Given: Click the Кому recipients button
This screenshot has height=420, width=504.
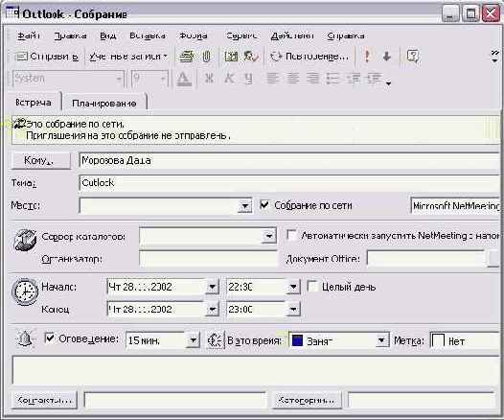Looking at the screenshot, I should (40, 160).
